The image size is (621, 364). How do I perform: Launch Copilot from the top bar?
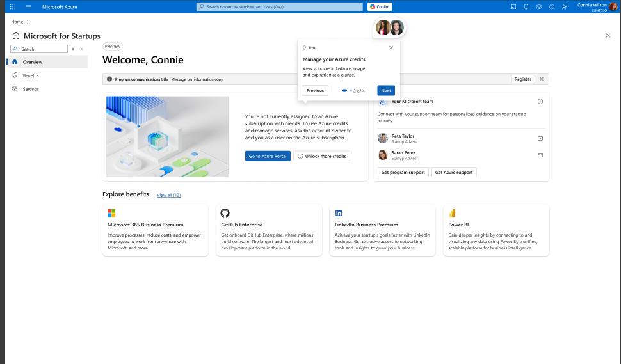coord(380,7)
